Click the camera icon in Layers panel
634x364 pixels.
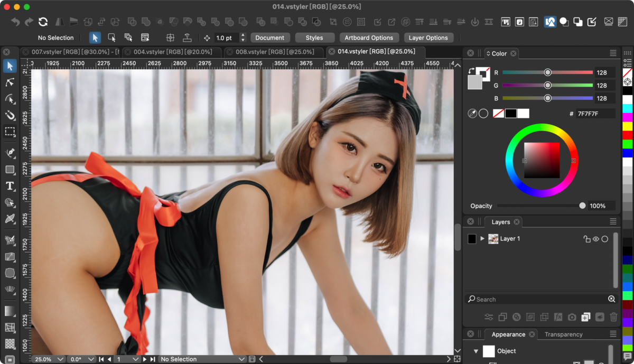[572, 317]
